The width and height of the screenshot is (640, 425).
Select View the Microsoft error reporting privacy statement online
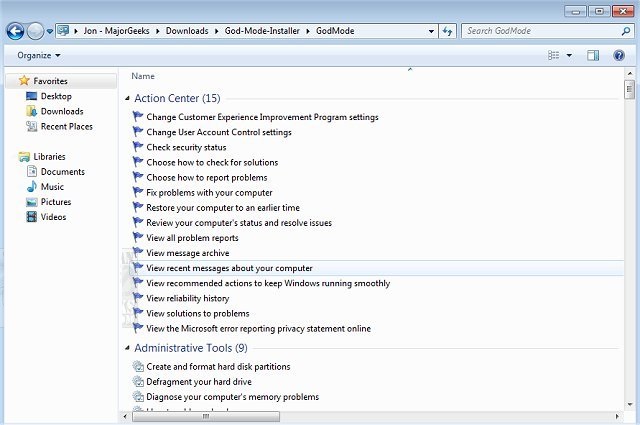pyautogui.click(x=258, y=329)
